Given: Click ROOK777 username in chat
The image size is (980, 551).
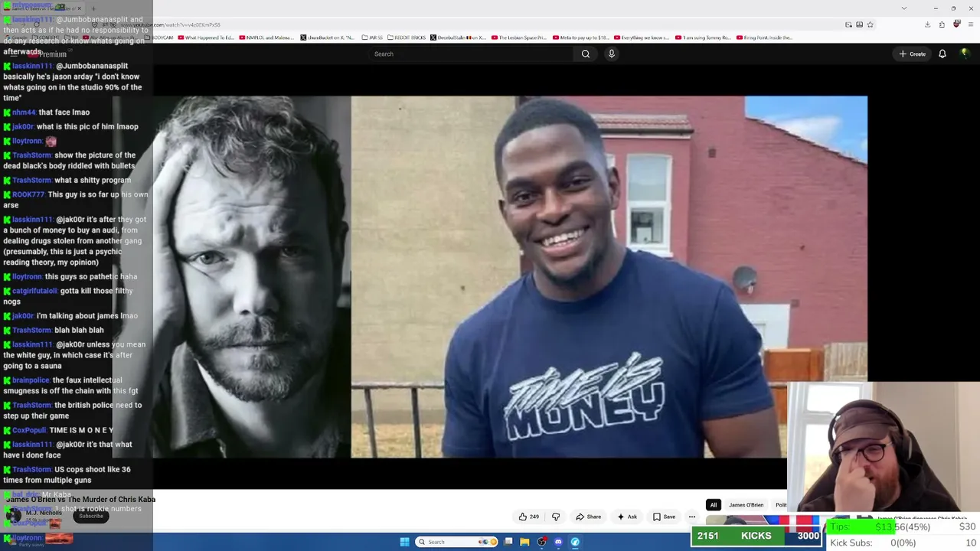Looking at the screenshot, I should point(28,194).
